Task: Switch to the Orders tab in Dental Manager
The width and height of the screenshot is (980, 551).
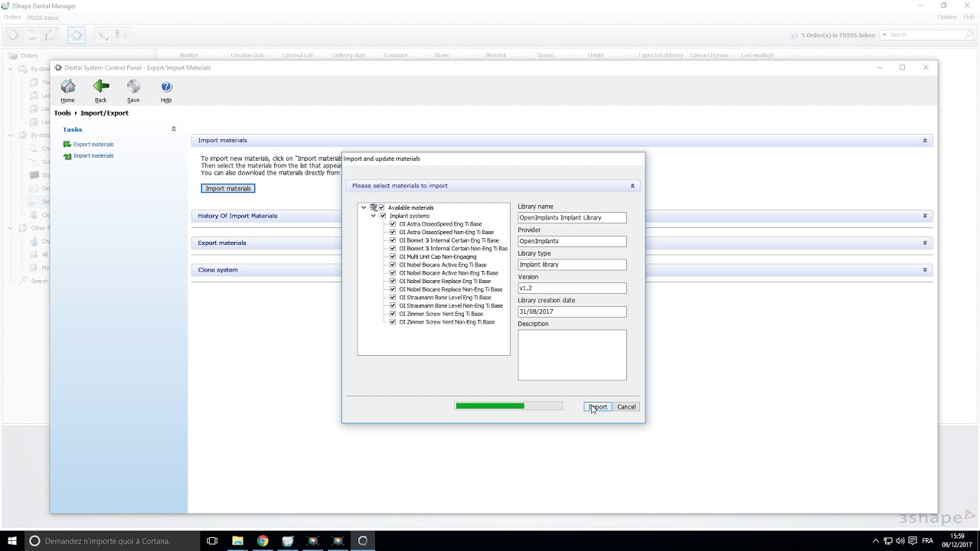Action: click(11, 17)
